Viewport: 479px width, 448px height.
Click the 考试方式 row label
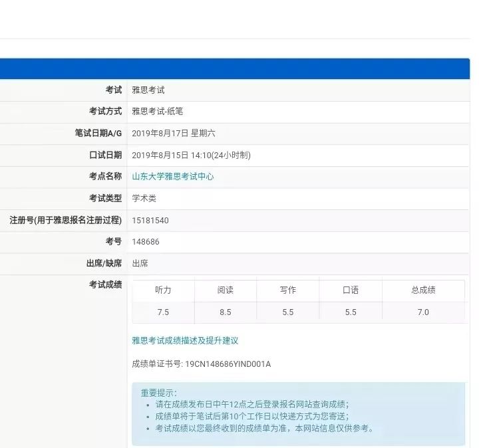click(105, 112)
